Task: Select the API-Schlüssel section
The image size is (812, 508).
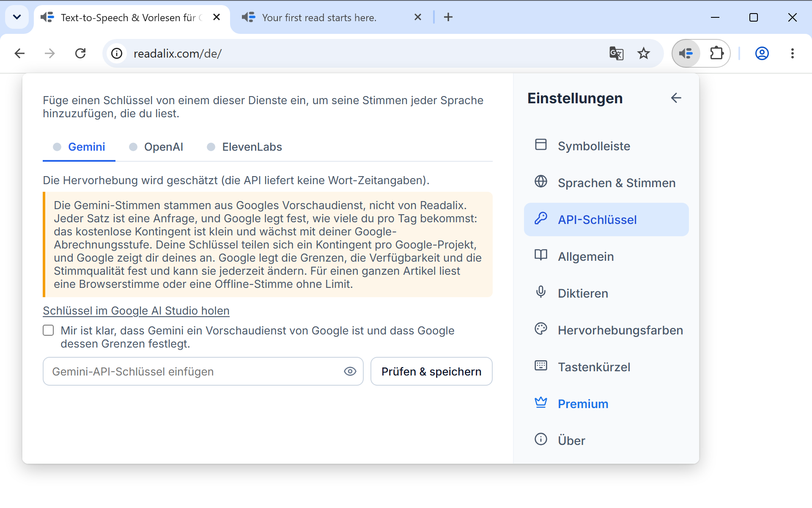Action: coord(606,220)
